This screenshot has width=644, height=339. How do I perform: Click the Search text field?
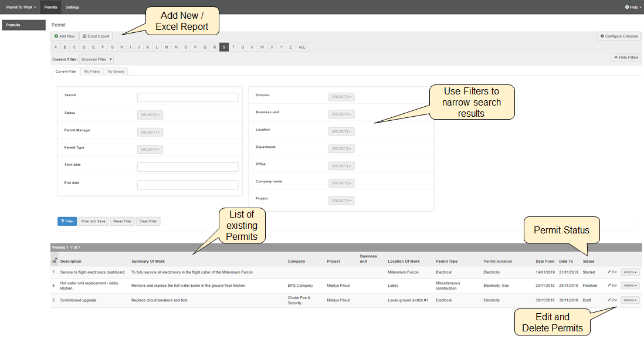(188, 97)
